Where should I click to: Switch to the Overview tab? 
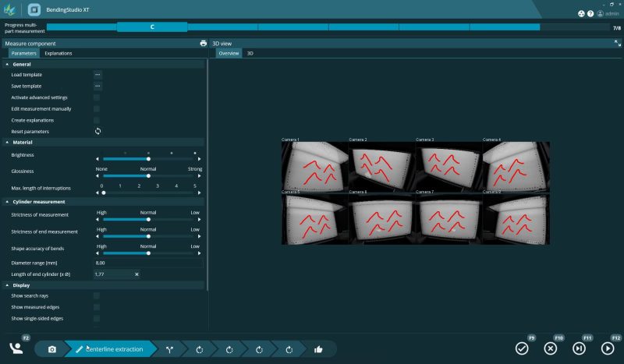click(229, 53)
